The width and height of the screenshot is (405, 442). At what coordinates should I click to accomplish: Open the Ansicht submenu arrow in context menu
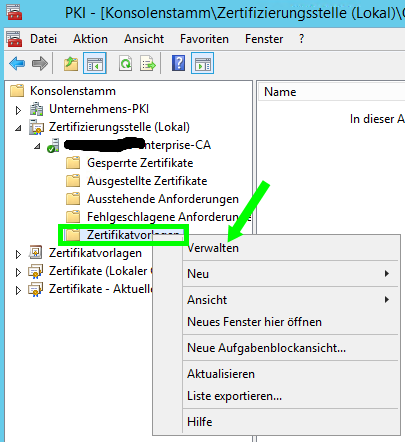387,299
